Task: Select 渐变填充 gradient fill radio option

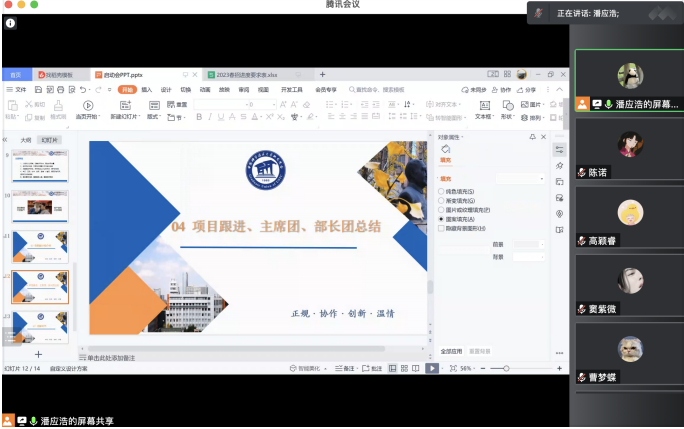Action: point(441,200)
